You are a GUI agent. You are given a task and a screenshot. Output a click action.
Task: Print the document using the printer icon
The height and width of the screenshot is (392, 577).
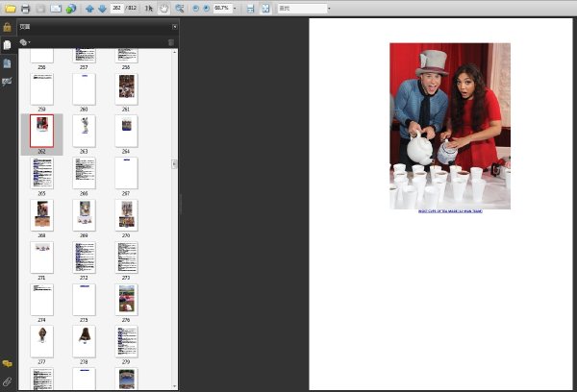25,8
